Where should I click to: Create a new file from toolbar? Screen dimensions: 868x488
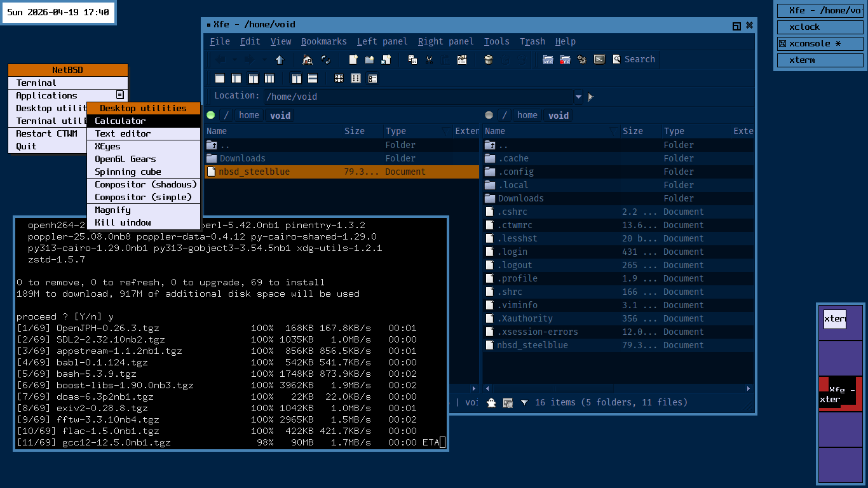353,60
